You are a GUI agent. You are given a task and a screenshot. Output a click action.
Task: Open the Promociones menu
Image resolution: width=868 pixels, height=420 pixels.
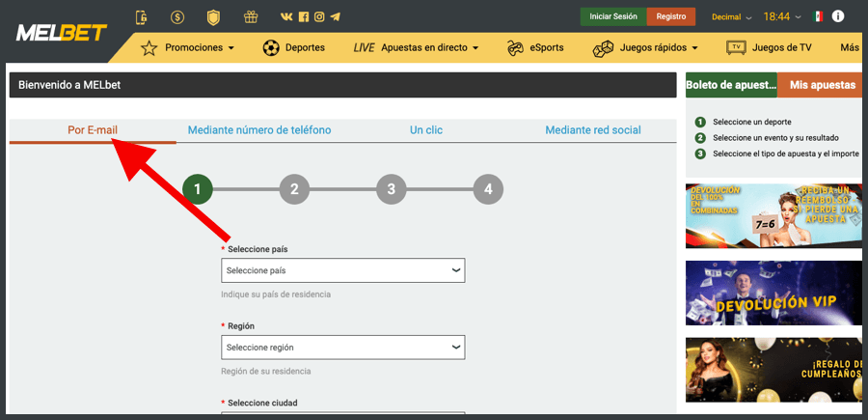pos(189,47)
